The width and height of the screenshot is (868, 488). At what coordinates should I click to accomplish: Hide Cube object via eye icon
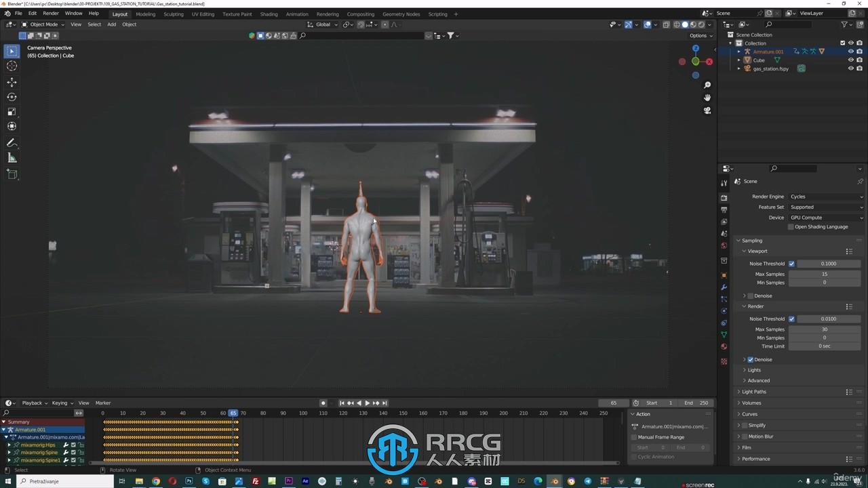(851, 60)
